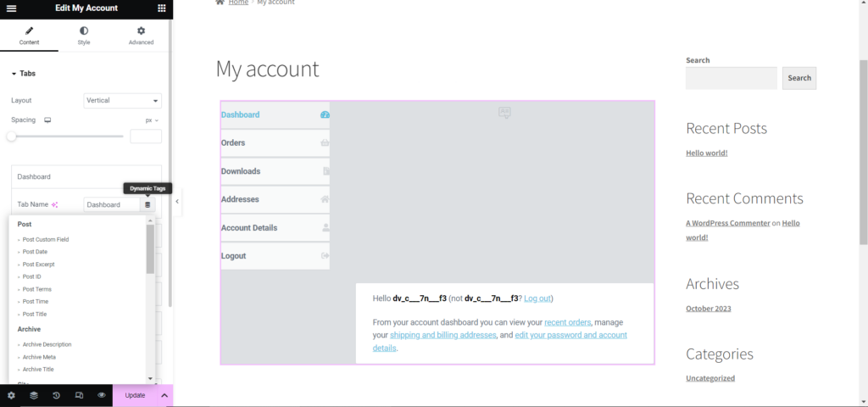
Task: Choose Post Title dynamic tag
Action: click(x=34, y=315)
